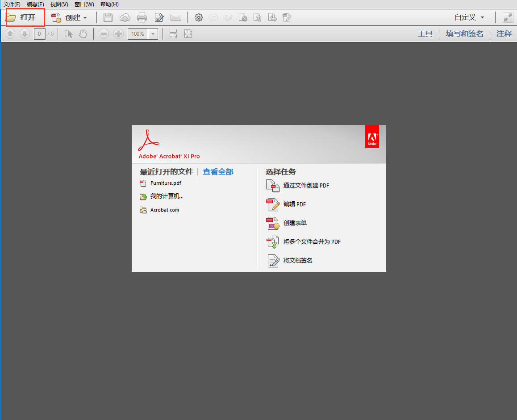
Task: Expand the 自定义 dropdown
Action: click(469, 17)
